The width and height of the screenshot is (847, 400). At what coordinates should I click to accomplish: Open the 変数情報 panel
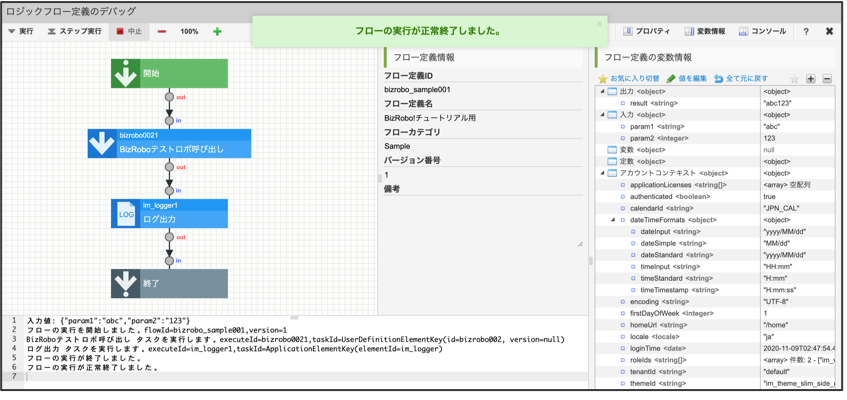[x=705, y=31]
